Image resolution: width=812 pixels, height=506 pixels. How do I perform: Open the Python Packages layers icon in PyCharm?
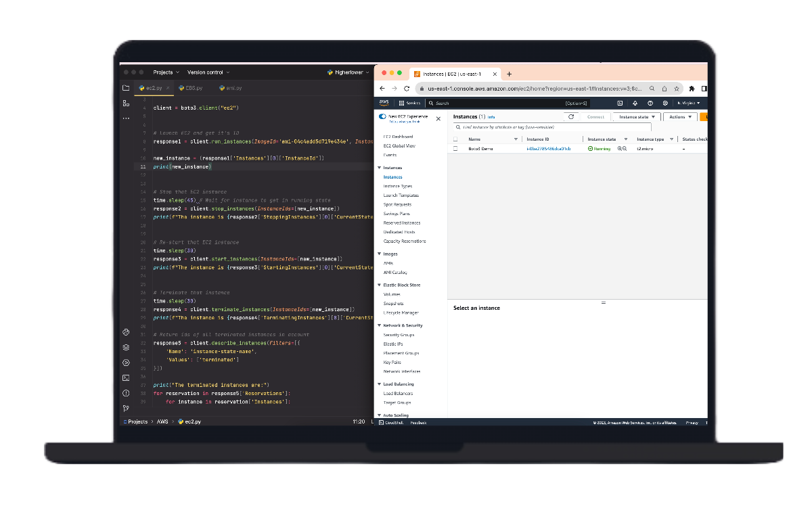[x=126, y=348]
